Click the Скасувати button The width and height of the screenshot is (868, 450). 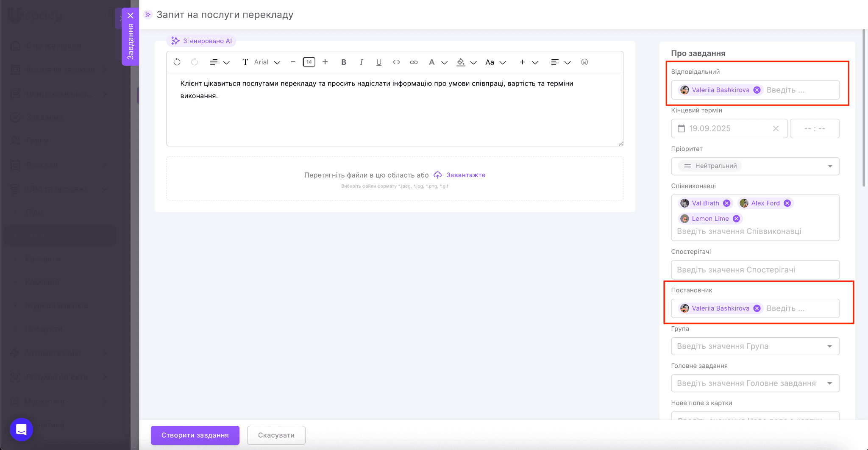(276, 435)
